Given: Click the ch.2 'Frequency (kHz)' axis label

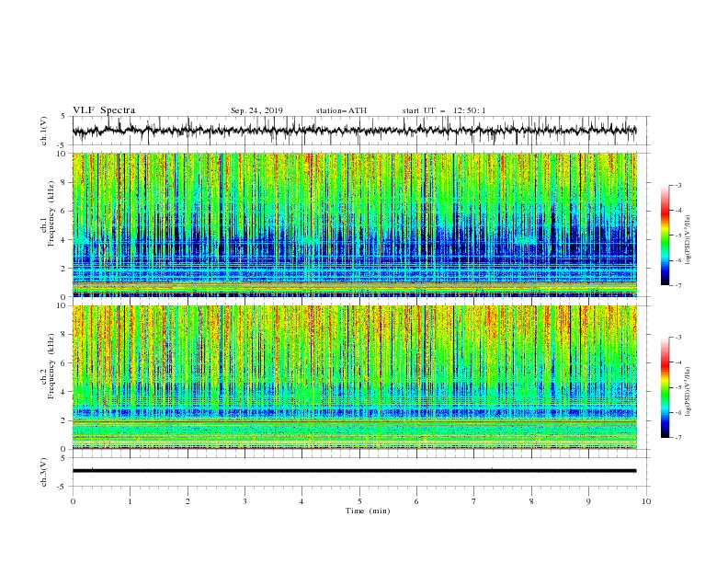Looking at the screenshot, I should point(51,366).
